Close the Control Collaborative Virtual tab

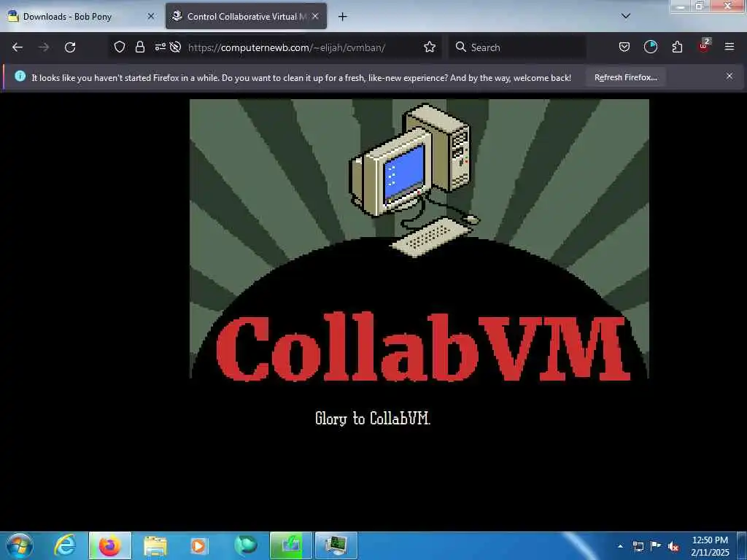tap(315, 16)
